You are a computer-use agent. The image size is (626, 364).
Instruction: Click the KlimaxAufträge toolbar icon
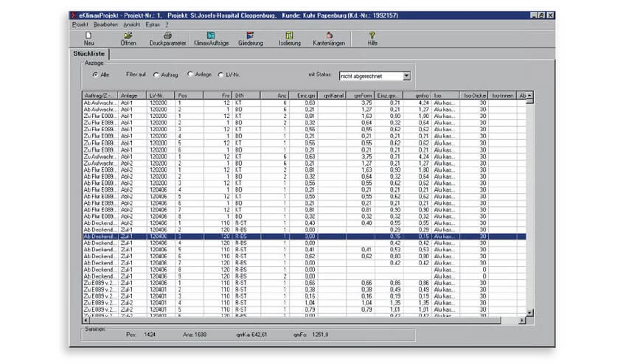click(x=210, y=38)
